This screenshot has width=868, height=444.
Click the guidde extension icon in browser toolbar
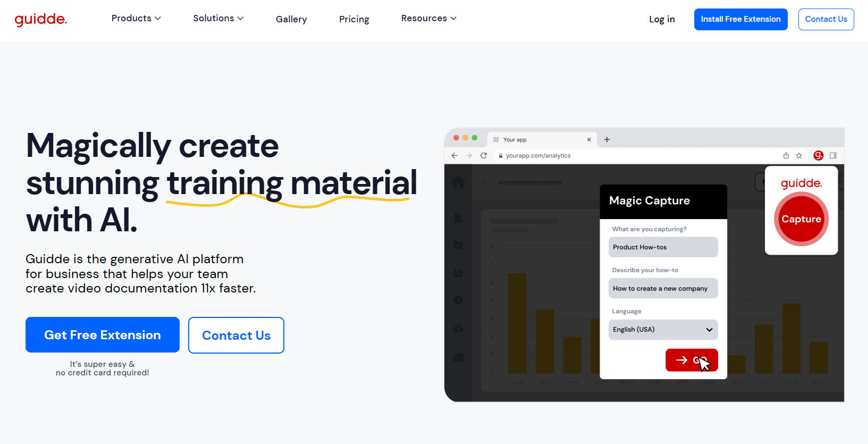coord(819,155)
